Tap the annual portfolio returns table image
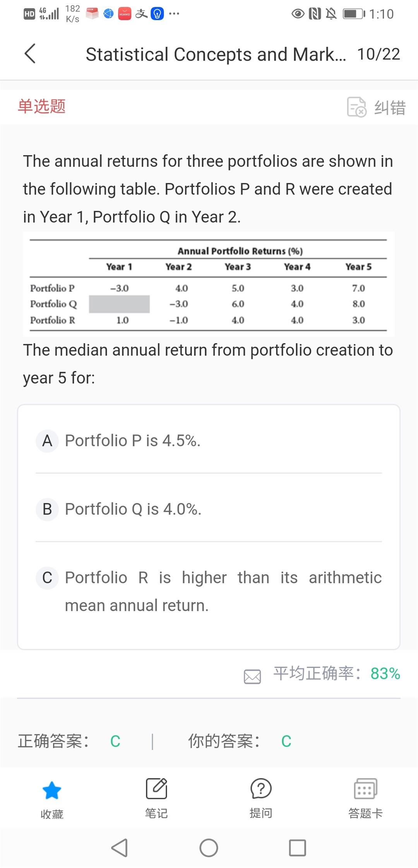The image size is (418, 868). (208, 284)
